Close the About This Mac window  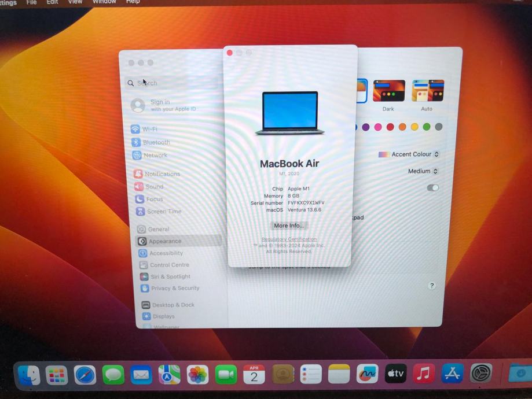(x=230, y=53)
